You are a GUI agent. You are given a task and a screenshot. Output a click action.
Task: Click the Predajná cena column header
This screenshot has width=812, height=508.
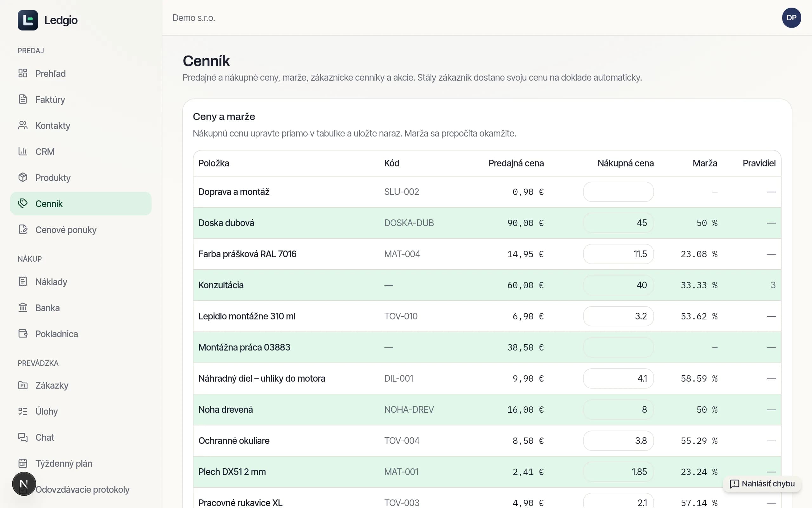(x=516, y=163)
